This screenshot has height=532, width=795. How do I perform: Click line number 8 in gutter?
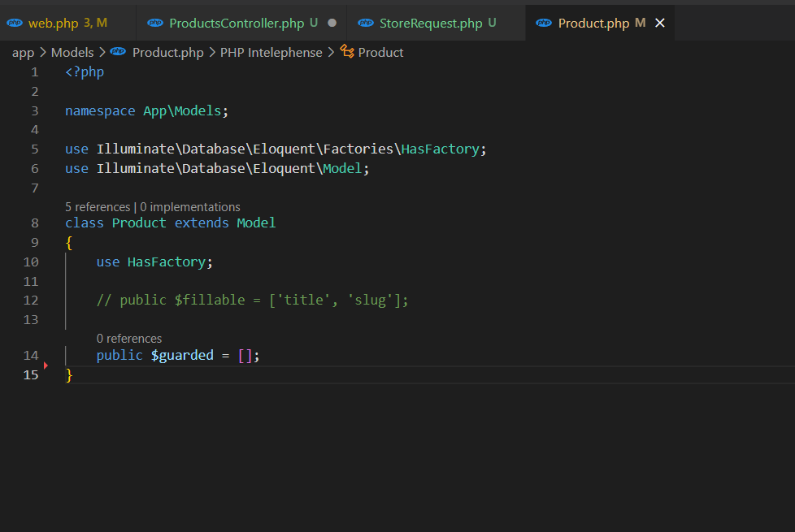34,223
